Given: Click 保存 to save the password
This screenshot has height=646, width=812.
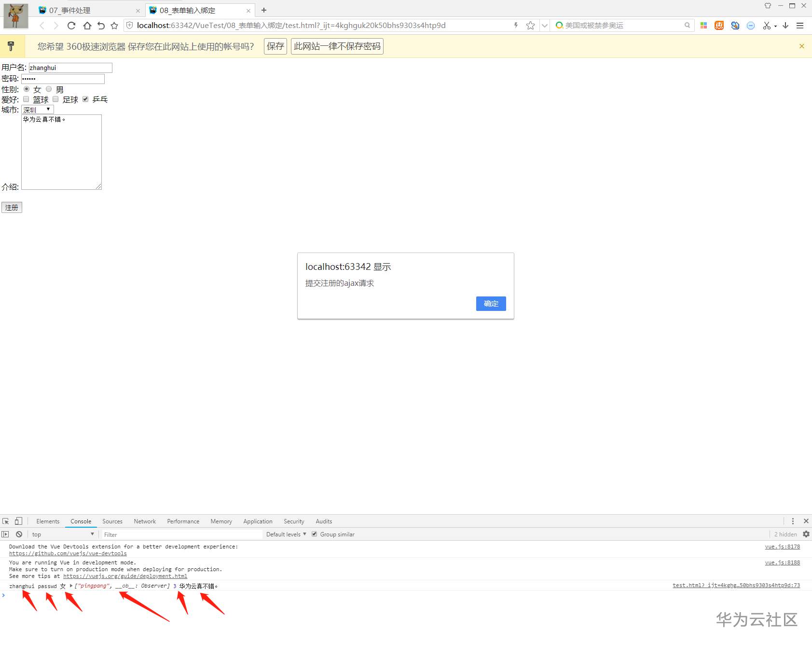Looking at the screenshot, I should click(275, 46).
